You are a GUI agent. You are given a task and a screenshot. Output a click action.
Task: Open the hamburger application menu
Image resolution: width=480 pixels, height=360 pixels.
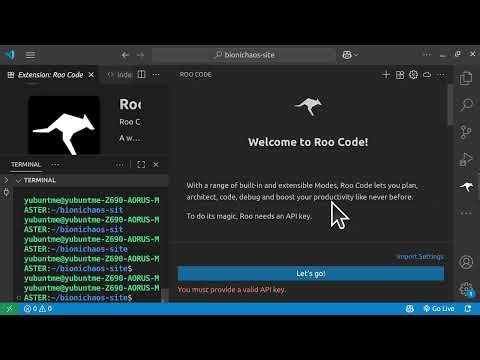tap(30, 55)
